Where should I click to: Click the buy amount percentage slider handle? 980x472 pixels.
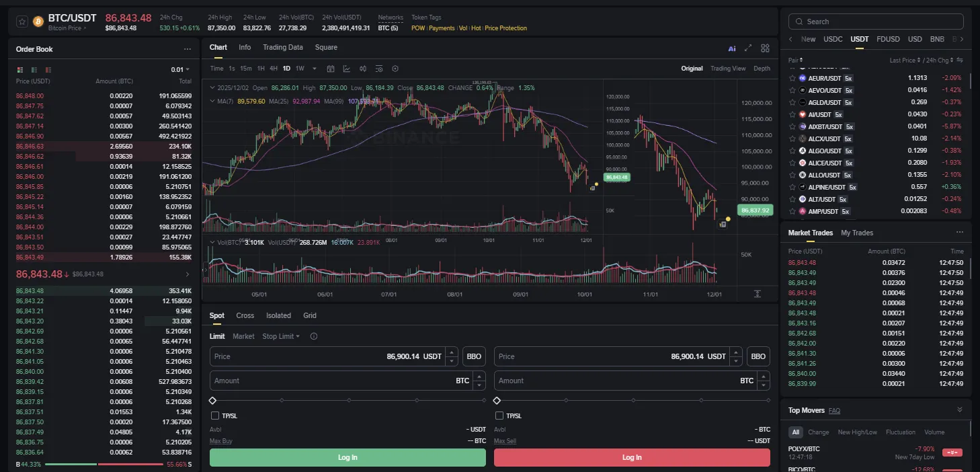[213, 400]
